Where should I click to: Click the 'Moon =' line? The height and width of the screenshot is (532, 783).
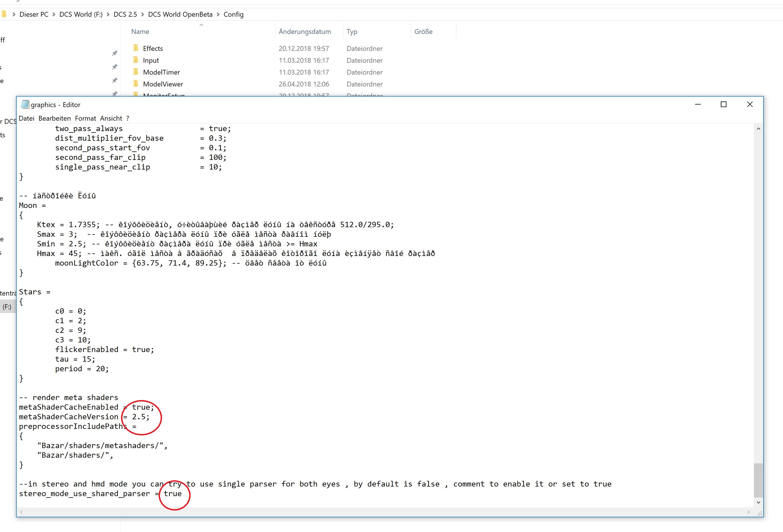[x=32, y=205]
